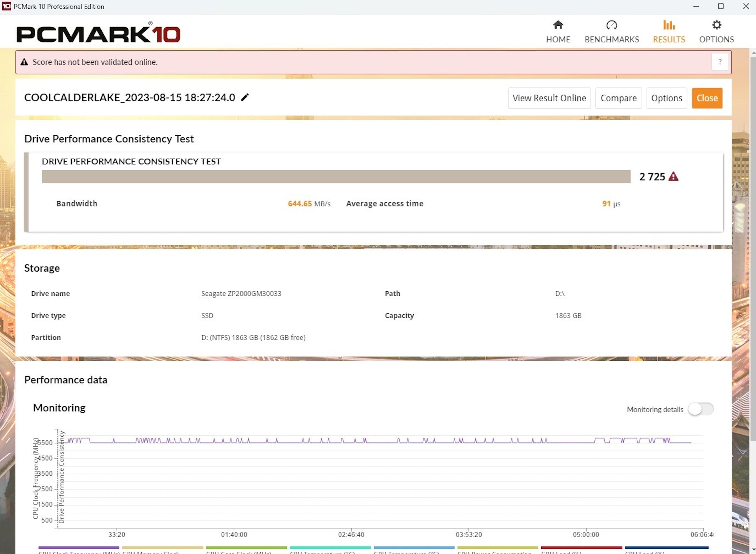Click the scrollbar up arrow
Viewport: 756px width, 554px height.
(753, 53)
